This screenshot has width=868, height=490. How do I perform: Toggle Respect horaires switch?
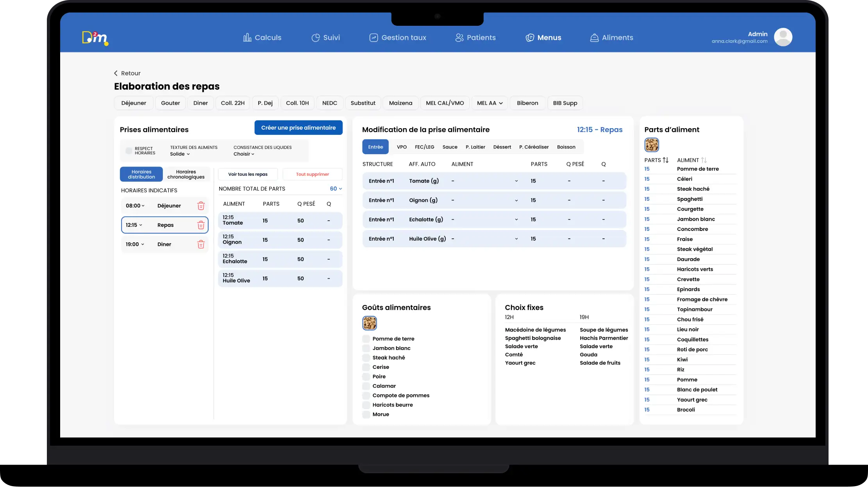pos(129,151)
